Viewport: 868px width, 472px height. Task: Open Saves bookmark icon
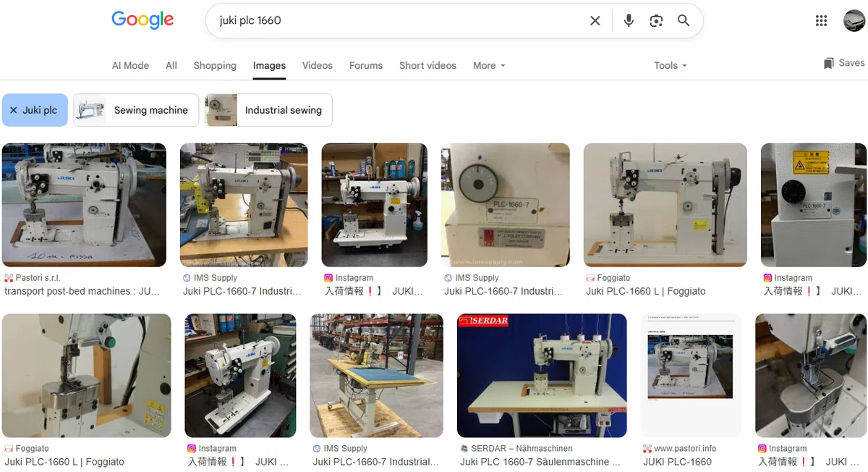[829, 63]
